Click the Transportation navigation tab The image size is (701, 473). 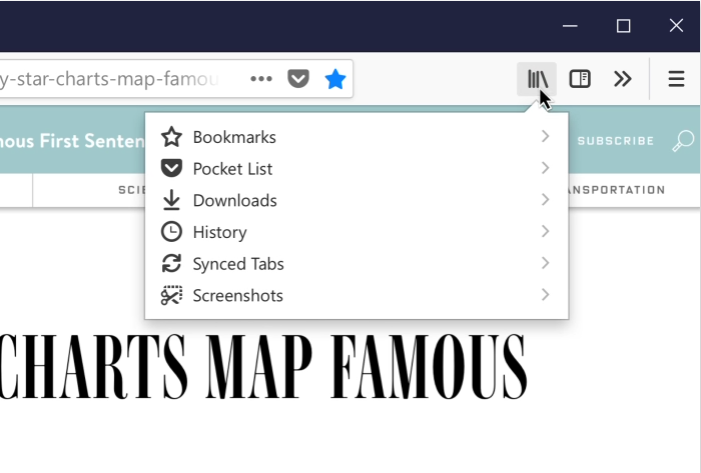tap(617, 190)
